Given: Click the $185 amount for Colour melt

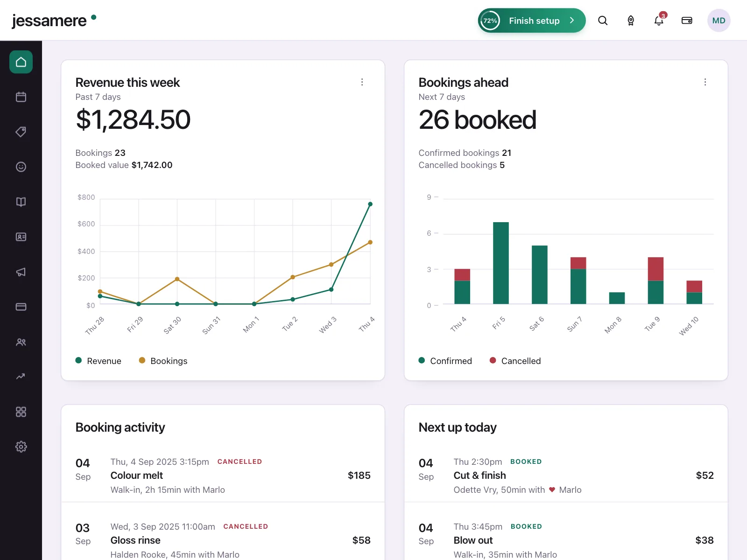Looking at the screenshot, I should pos(359,476).
